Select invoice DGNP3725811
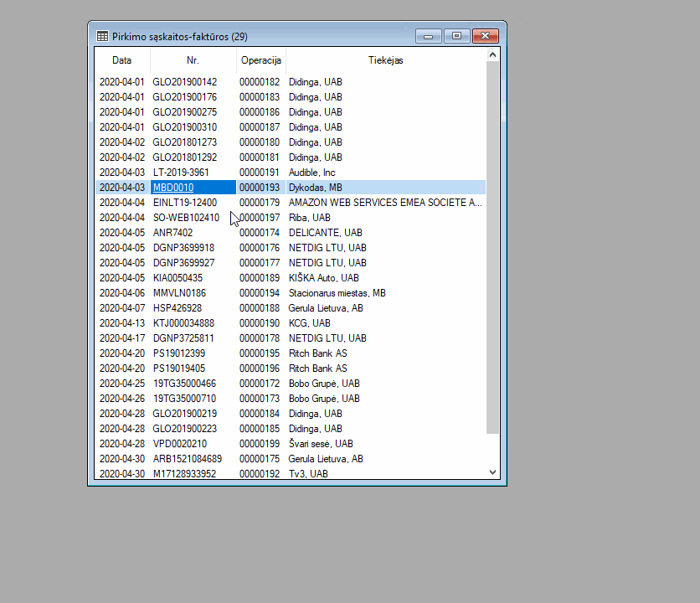The width and height of the screenshot is (700, 603). [183, 338]
